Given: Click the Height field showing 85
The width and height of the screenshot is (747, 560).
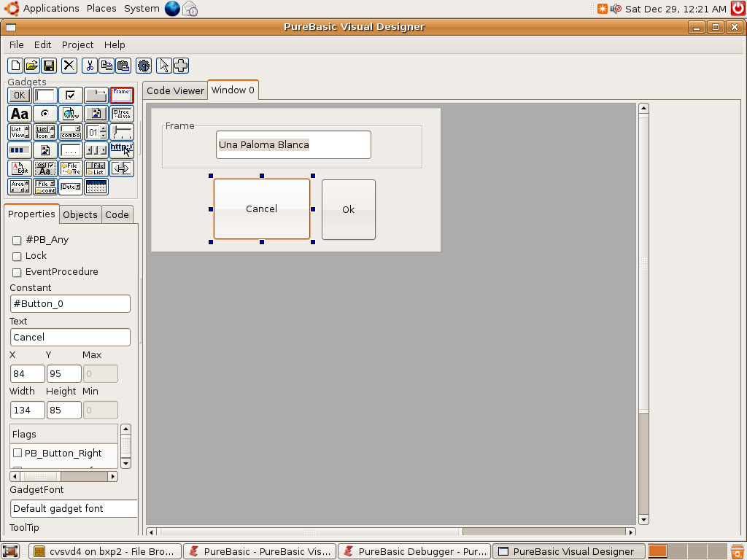Looking at the screenshot, I should (x=64, y=410).
